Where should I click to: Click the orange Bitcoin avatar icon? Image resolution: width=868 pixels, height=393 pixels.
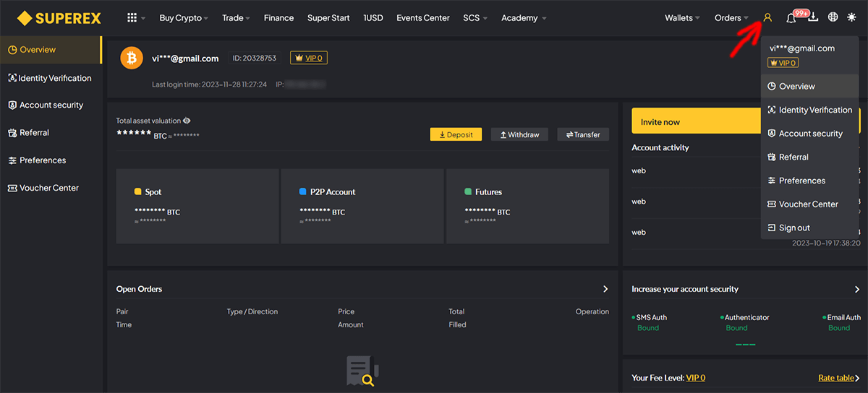[132, 58]
